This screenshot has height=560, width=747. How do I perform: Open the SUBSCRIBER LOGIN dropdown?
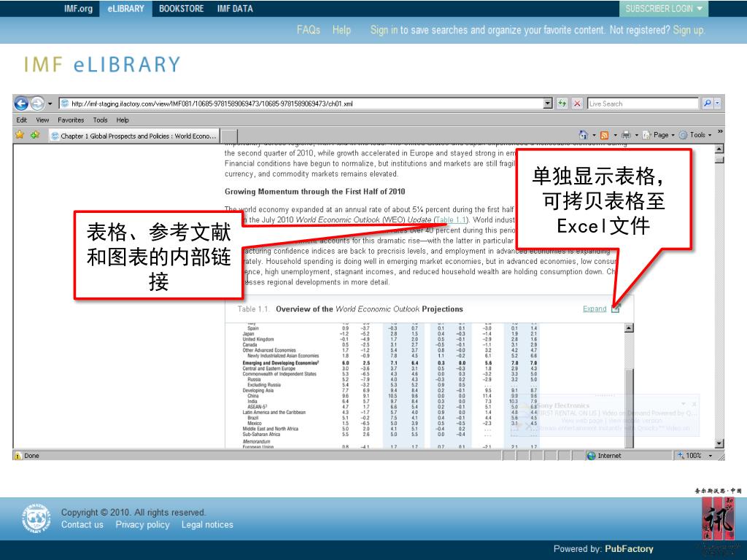pos(664,9)
